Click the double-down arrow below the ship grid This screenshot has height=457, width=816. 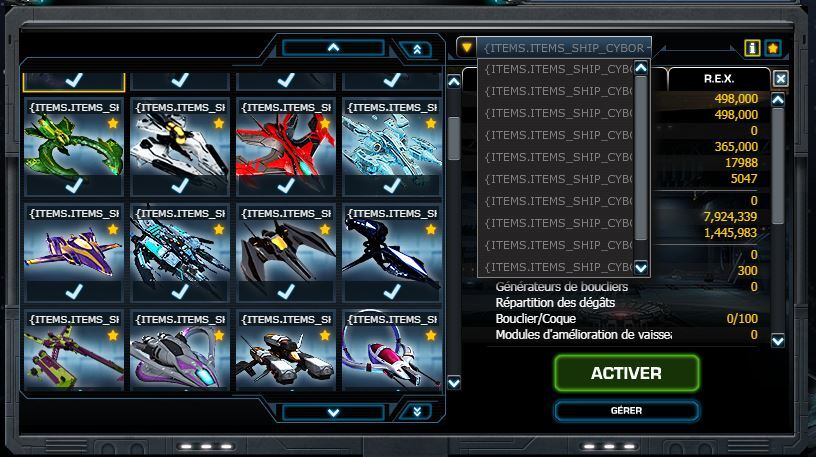(417, 412)
